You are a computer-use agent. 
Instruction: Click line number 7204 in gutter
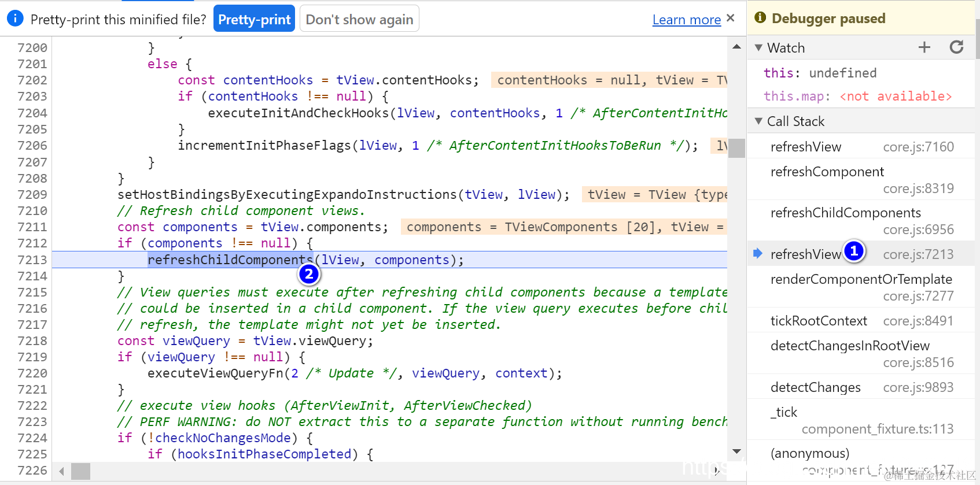pyautogui.click(x=32, y=113)
